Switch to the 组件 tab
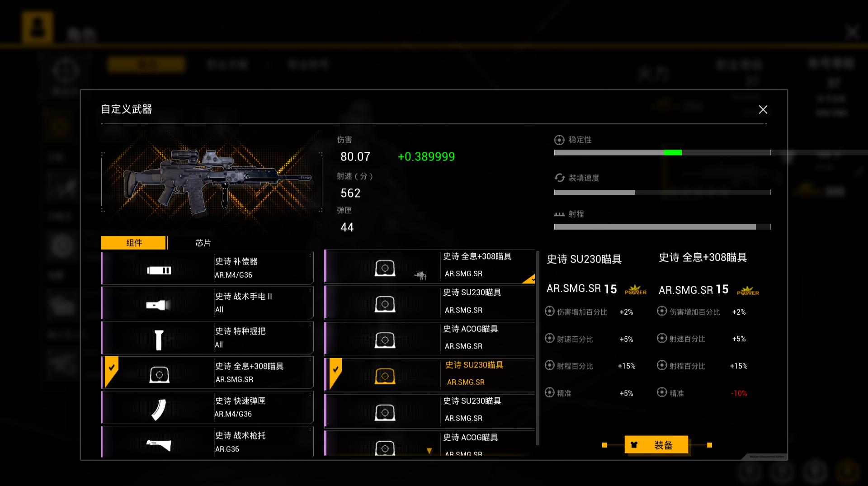Screen dimensions: 868x486 pyautogui.click(x=134, y=243)
